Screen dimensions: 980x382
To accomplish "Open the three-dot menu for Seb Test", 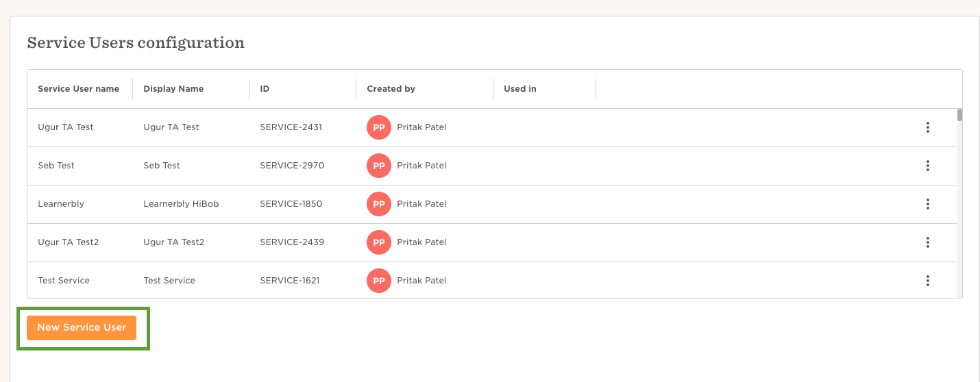I will pos(927,166).
